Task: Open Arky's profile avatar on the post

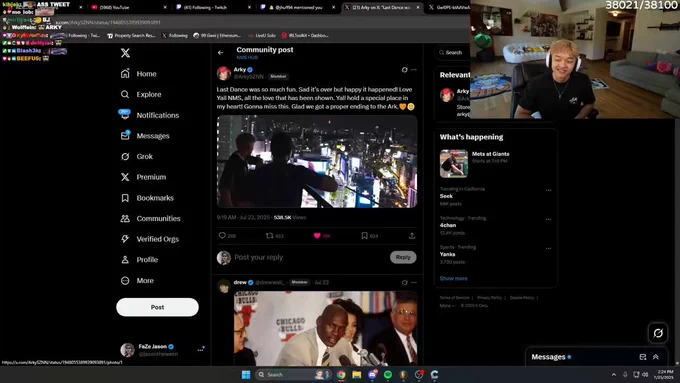Action: point(224,73)
